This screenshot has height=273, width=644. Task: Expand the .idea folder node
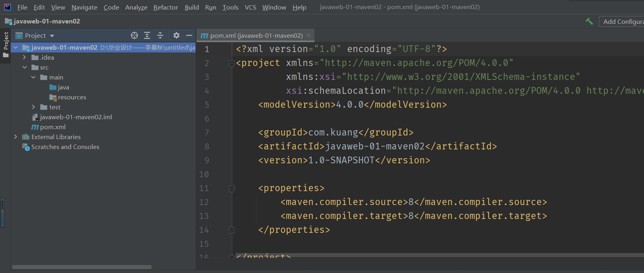pyautogui.click(x=25, y=57)
